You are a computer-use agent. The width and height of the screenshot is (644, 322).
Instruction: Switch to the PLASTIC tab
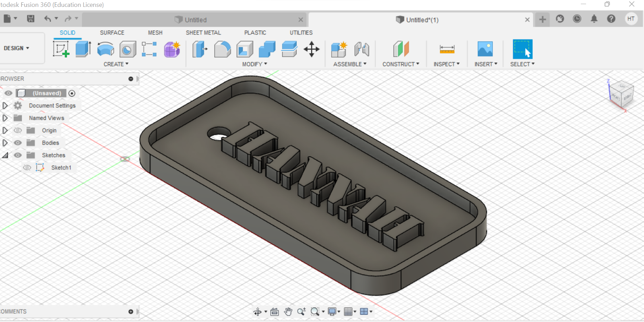tap(255, 33)
